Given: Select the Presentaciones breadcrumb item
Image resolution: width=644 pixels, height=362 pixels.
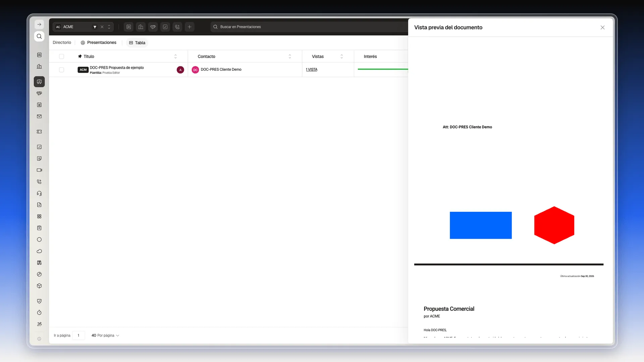Looking at the screenshot, I should 99,43.
